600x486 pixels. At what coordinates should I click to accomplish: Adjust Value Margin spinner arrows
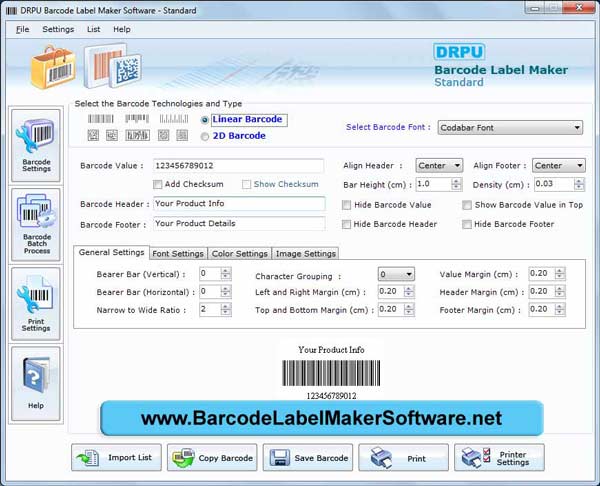tap(560, 274)
